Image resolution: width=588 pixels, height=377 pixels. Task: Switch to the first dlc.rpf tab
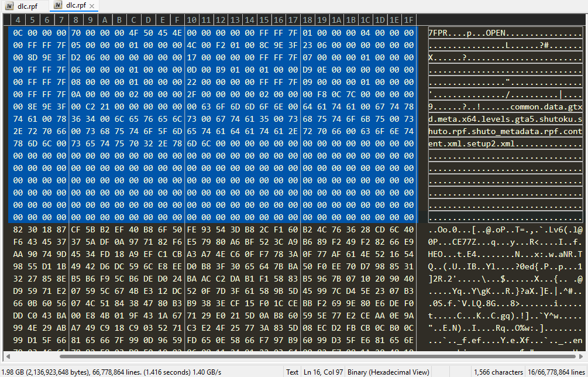25,6
